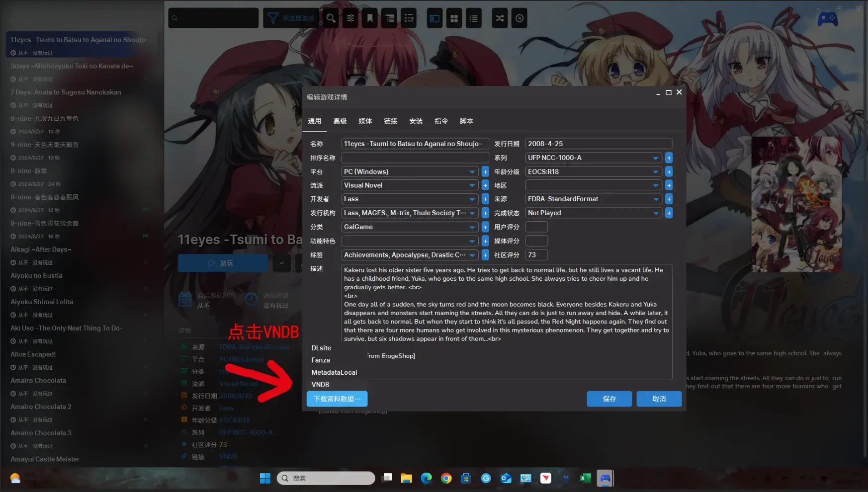Viewport: 868px width, 492px height.
Task: Open Windows Start menu
Action: [x=265, y=478]
